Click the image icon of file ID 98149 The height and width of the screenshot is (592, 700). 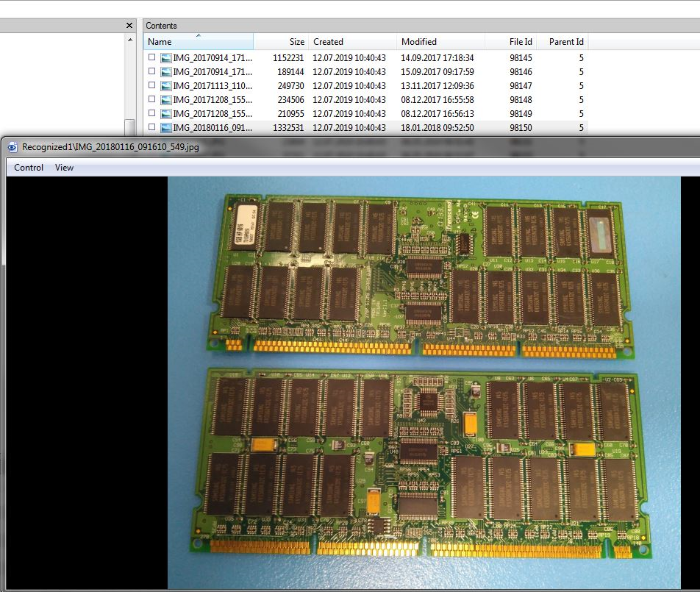(166, 113)
